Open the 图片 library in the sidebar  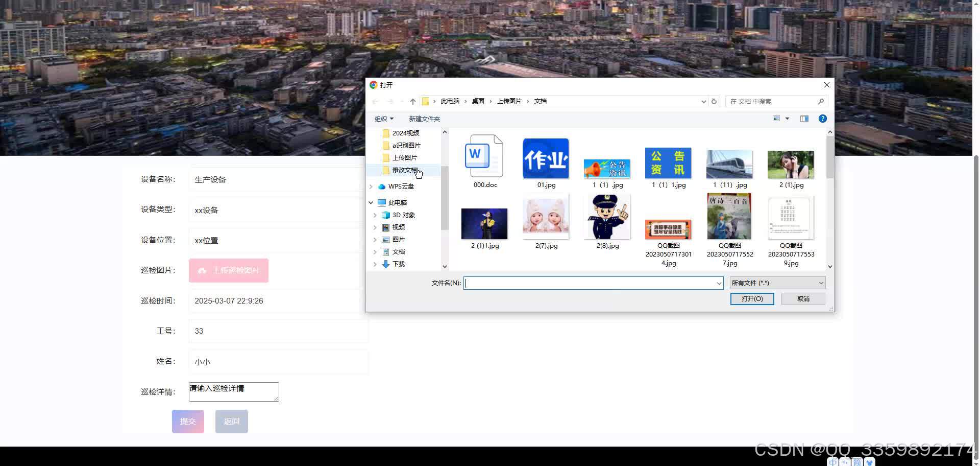386,239
